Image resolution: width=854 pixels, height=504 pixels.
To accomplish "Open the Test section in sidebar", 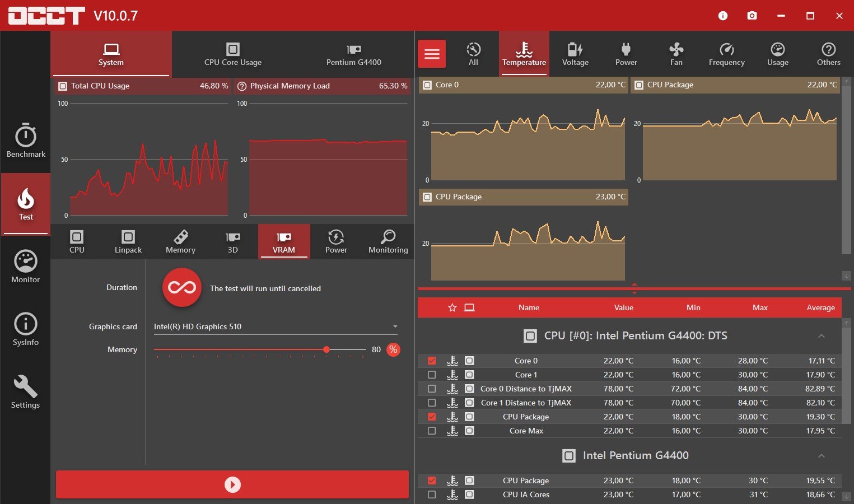I will pyautogui.click(x=26, y=204).
